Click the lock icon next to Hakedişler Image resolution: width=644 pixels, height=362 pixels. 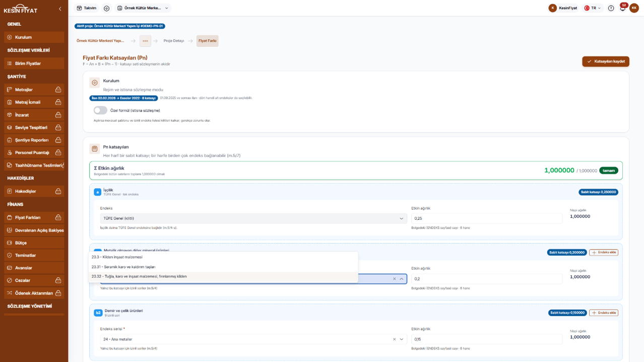pyautogui.click(x=58, y=192)
